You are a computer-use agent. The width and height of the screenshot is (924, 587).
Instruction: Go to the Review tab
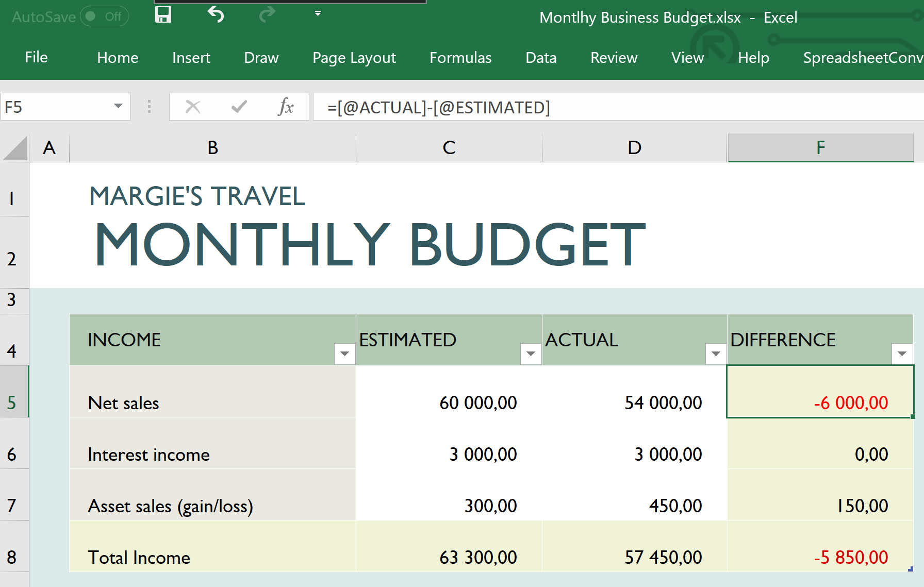pos(614,57)
